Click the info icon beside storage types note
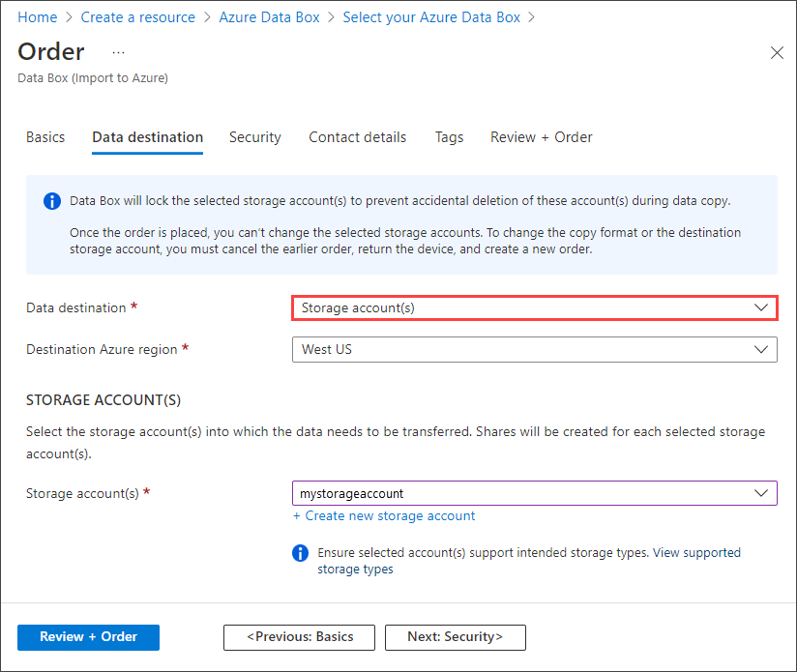The width and height of the screenshot is (797, 672). pyautogui.click(x=300, y=553)
